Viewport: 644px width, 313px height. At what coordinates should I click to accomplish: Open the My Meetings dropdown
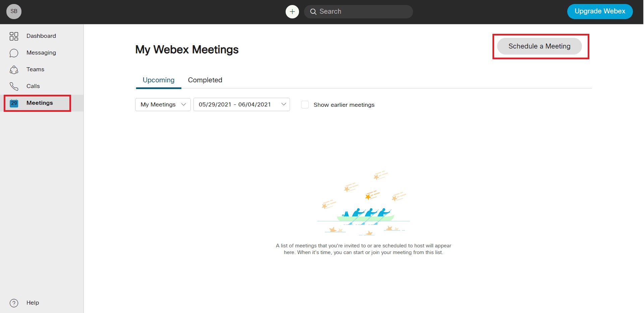[163, 104]
